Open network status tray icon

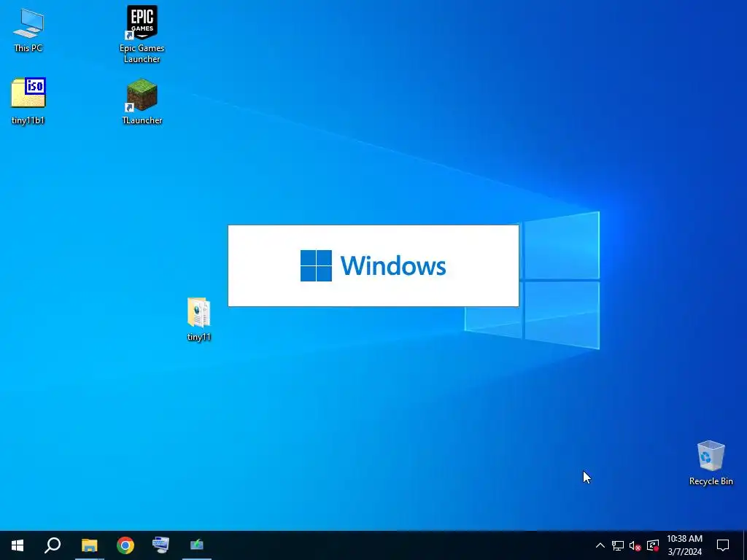point(618,545)
